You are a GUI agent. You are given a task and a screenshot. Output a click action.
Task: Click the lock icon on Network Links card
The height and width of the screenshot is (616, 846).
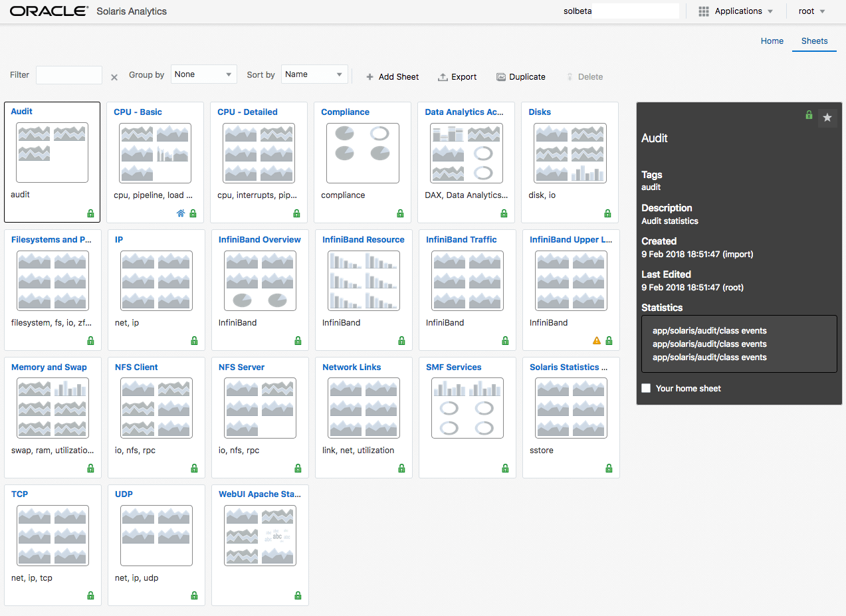(x=401, y=468)
